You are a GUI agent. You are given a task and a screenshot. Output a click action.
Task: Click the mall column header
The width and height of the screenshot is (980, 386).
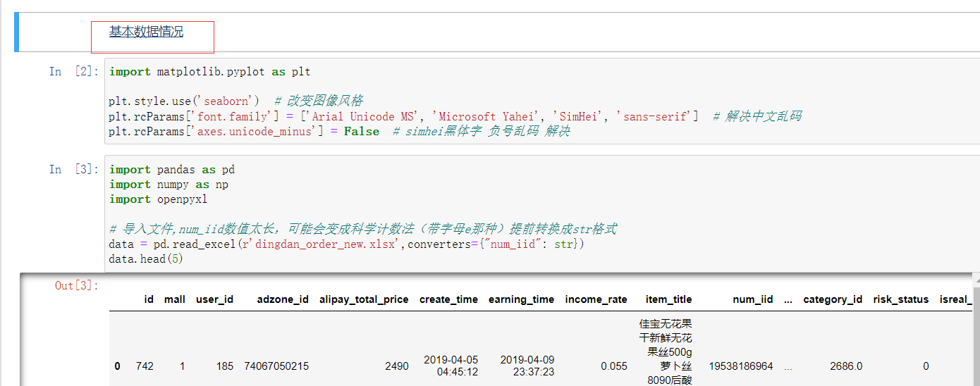pyautogui.click(x=175, y=299)
